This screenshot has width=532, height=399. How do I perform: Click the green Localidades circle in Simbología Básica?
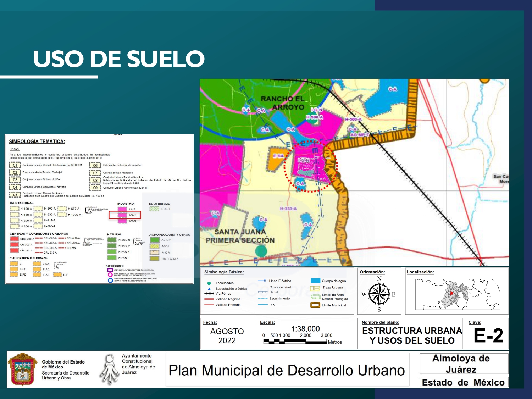(x=209, y=283)
